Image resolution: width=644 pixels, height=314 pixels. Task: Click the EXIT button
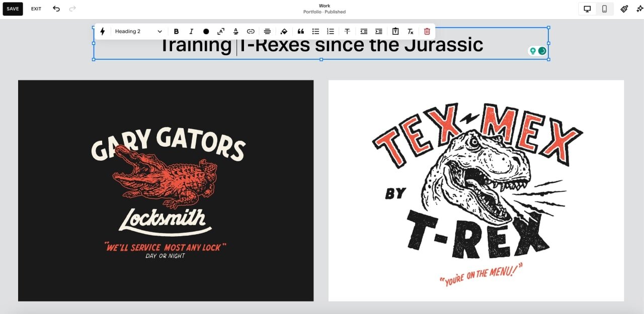point(36,9)
